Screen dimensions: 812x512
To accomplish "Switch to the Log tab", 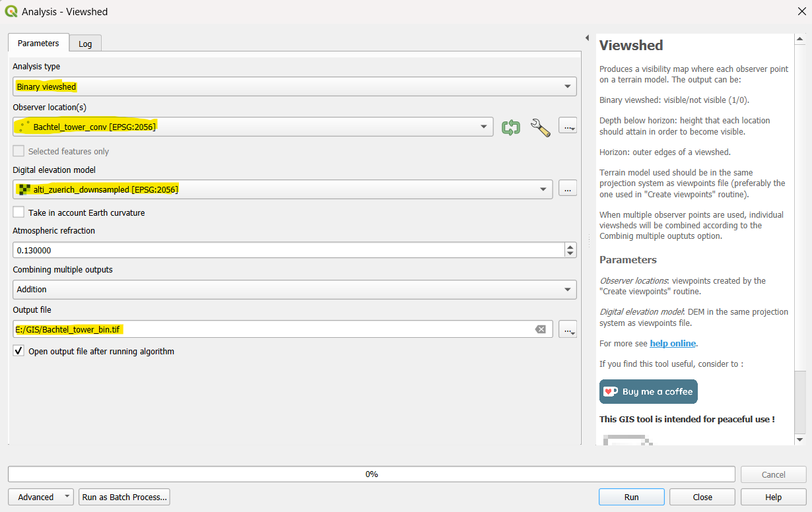I will [x=85, y=44].
